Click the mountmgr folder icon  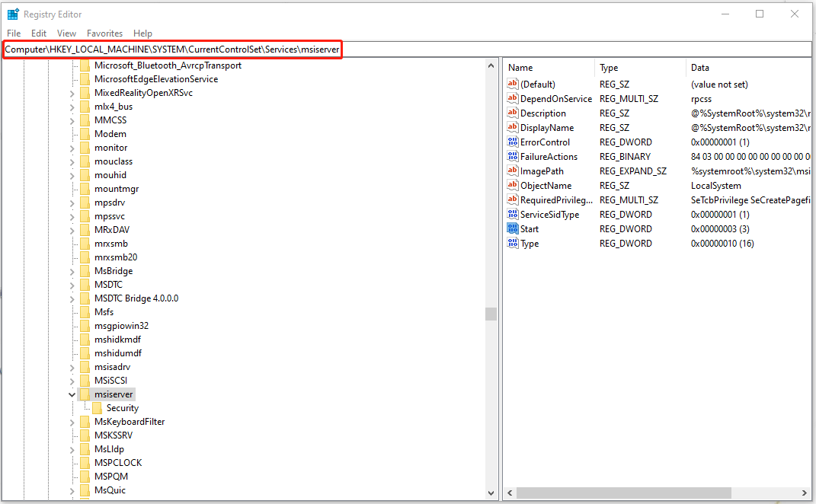tap(85, 189)
